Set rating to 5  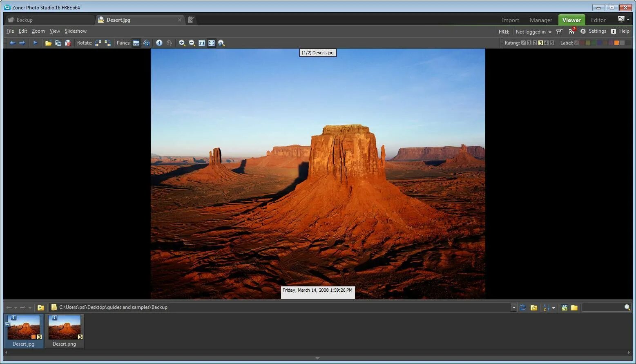pos(552,43)
